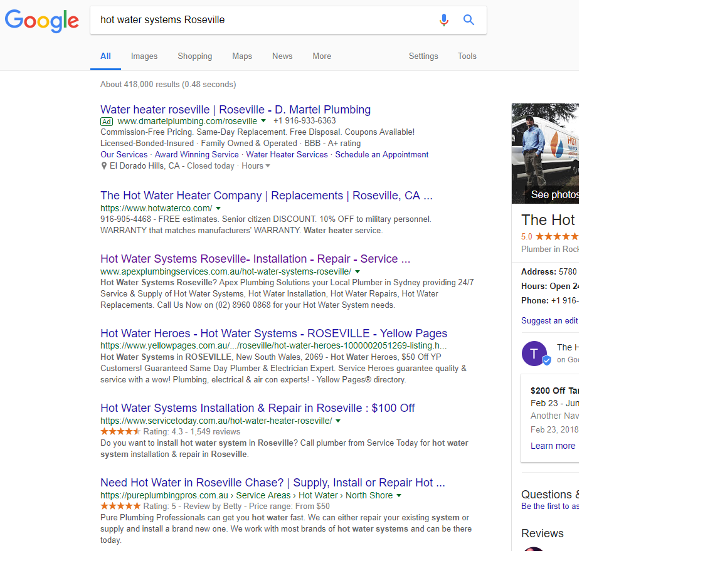Click the purple T profile avatar
This screenshot has height=588, width=725.
pyautogui.click(x=536, y=354)
